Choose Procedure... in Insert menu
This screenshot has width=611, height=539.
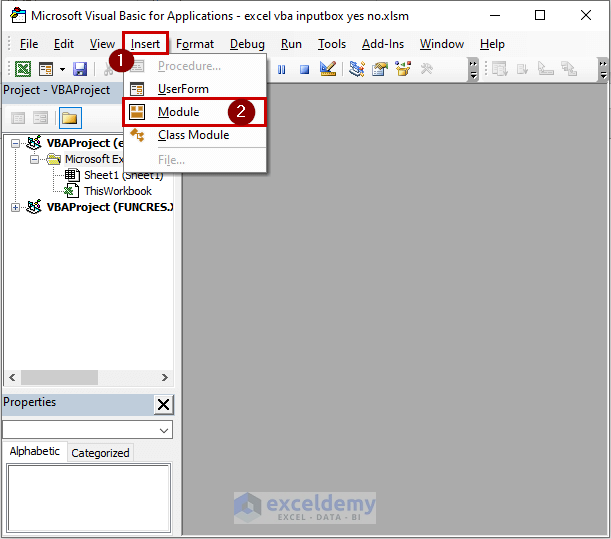pos(195,66)
